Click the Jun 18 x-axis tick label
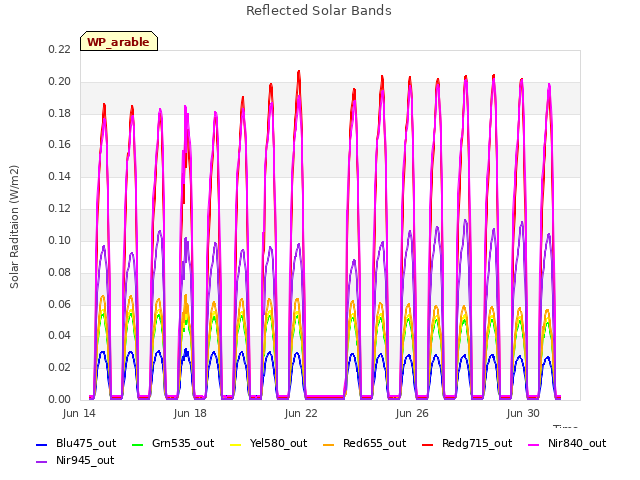 [190, 413]
